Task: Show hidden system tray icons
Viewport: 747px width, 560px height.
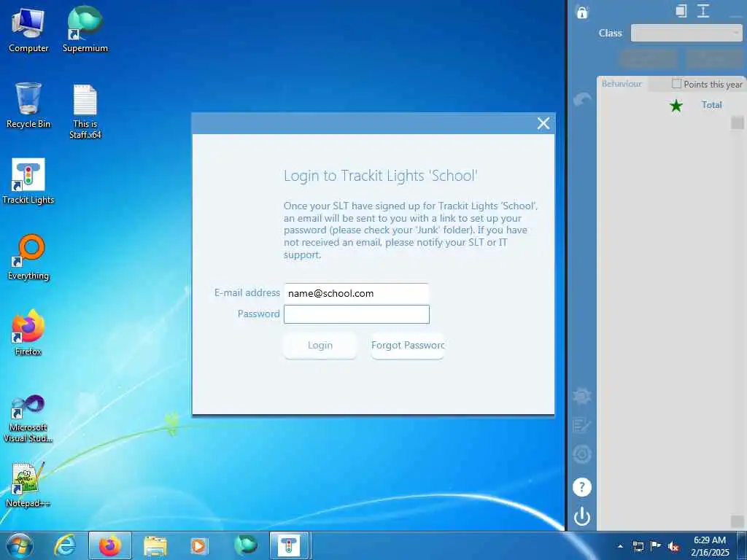Action: [x=620, y=547]
